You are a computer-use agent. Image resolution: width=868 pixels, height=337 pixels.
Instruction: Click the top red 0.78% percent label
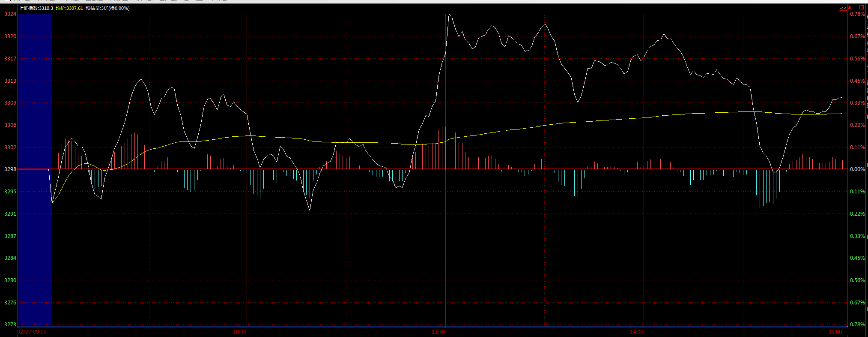pos(857,14)
